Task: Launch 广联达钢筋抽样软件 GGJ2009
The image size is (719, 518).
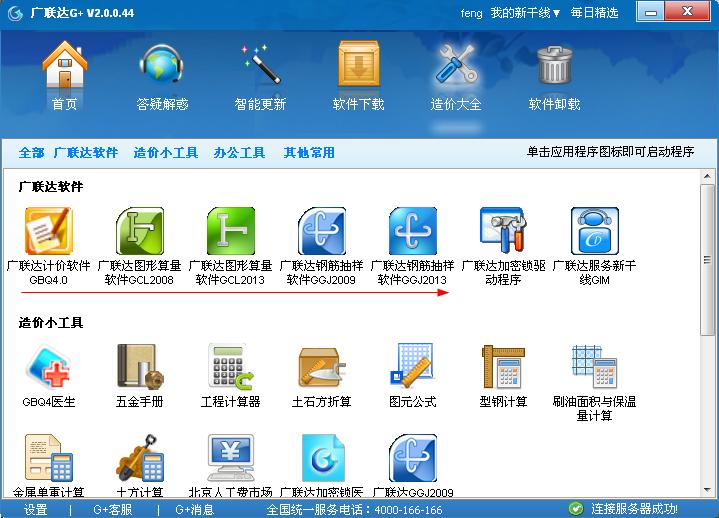Action: point(321,231)
